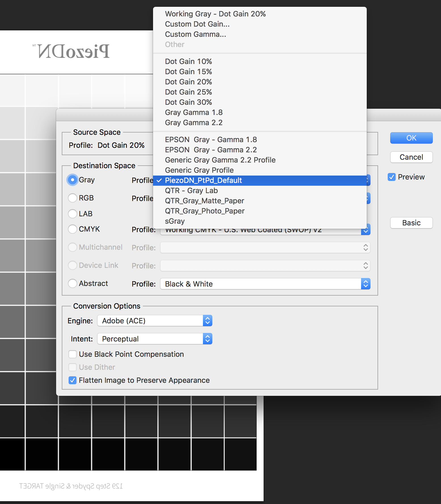Select the RGB destination radio button
Viewport: 441px width, 504px height.
73,198
